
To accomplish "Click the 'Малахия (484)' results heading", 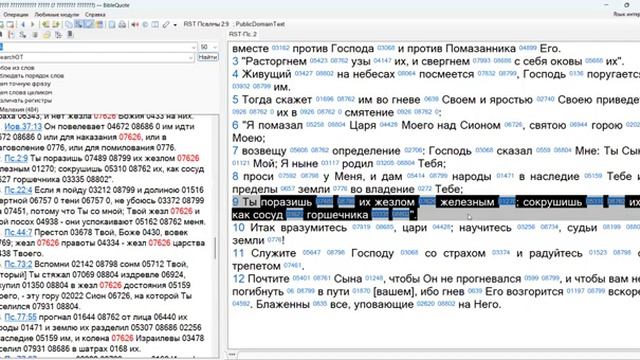I will (x=19, y=109).
